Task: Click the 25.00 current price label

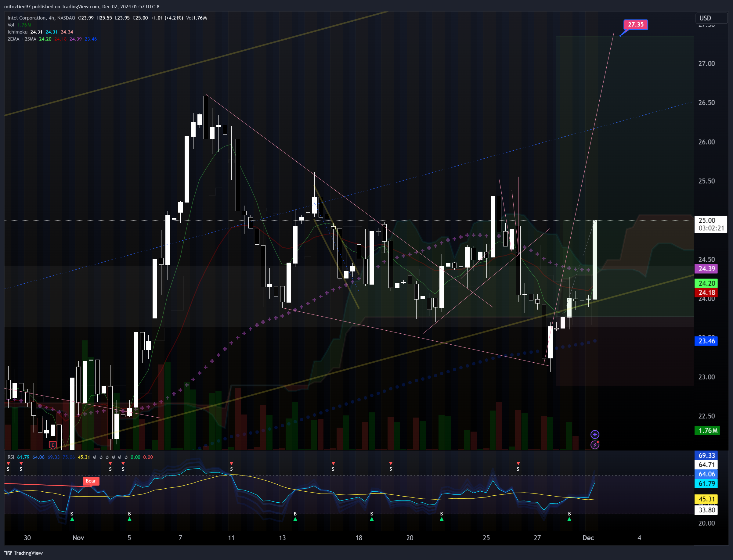Action: 707,220
